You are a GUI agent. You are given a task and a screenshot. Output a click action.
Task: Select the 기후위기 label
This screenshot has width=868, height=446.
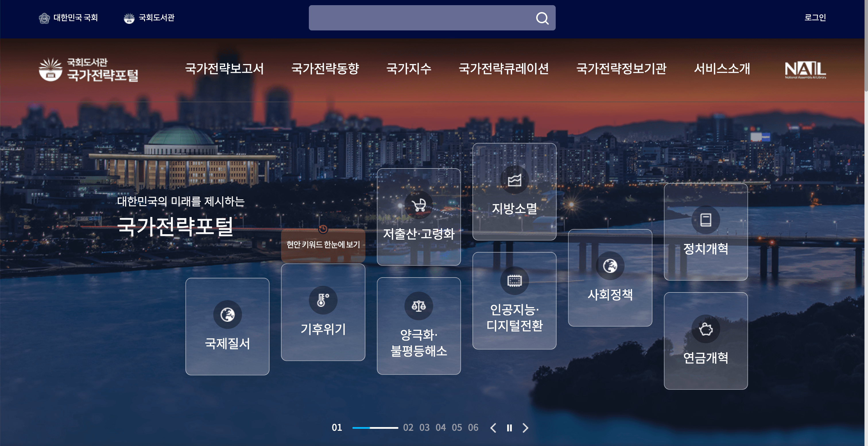[x=323, y=329]
